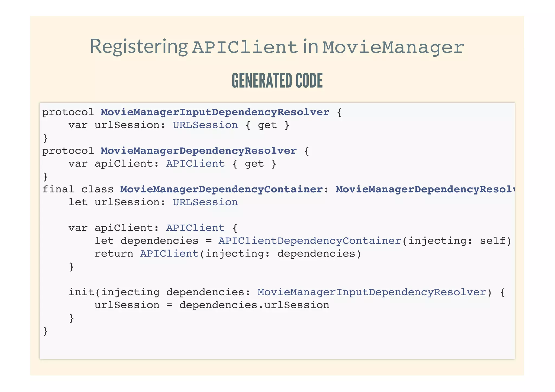Click 'let urlSession: URLSession' line
Screen dimensions: 555x392
tap(153, 202)
